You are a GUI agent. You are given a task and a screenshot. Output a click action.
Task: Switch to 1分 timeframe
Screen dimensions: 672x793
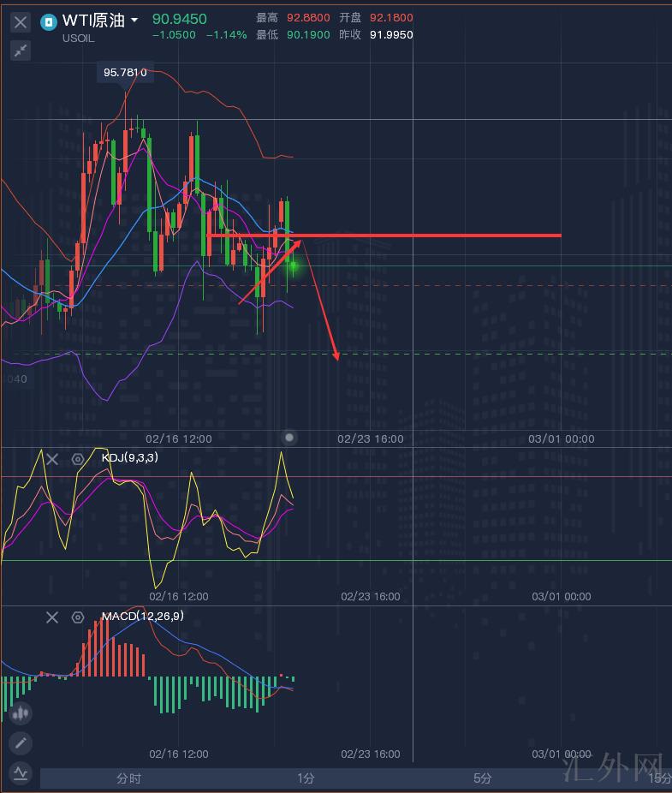(x=306, y=778)
